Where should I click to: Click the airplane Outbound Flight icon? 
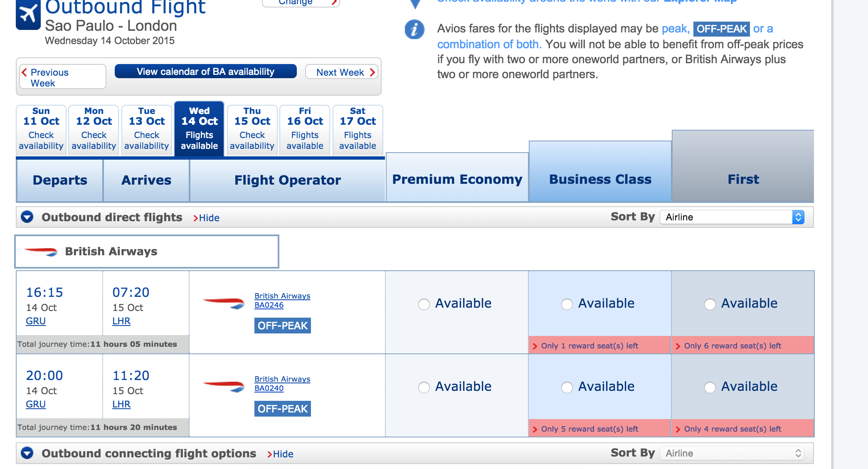(x=28, y=15)
